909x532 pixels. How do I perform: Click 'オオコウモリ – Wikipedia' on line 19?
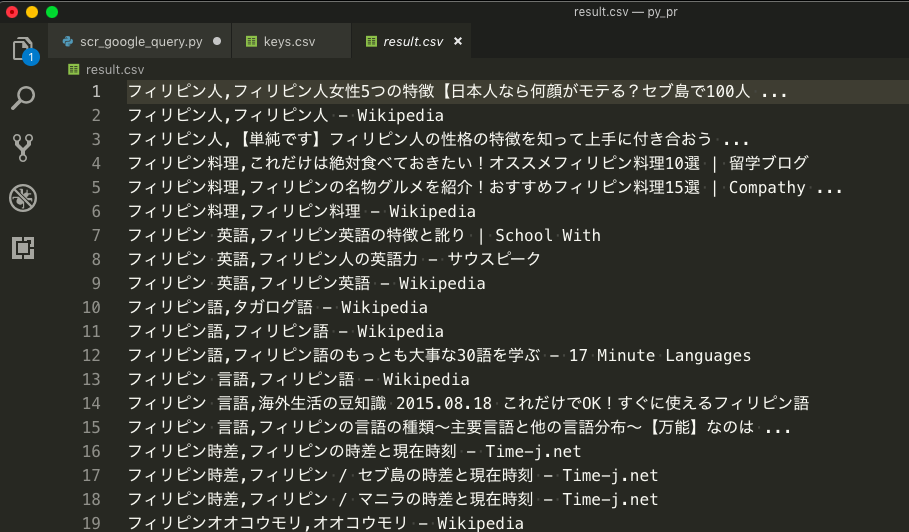click(x=418, y=523)
